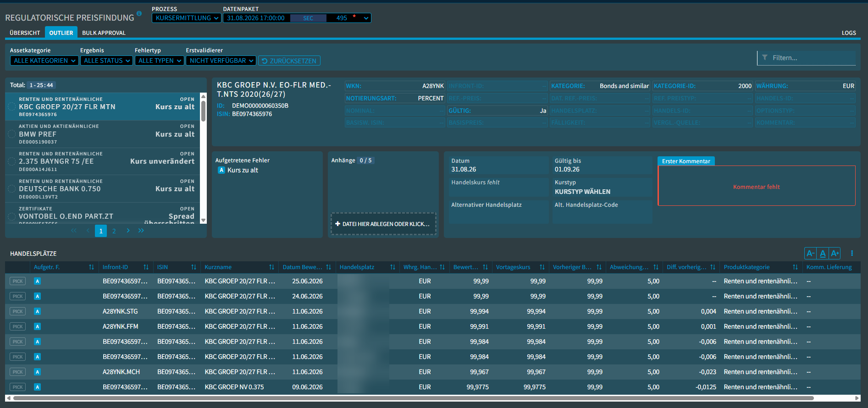Switch to the Übersicht tab

coord(25,33)
